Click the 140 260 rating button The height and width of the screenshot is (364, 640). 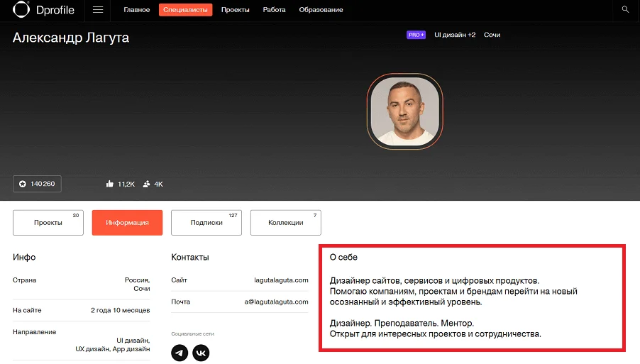coord(37,184)
